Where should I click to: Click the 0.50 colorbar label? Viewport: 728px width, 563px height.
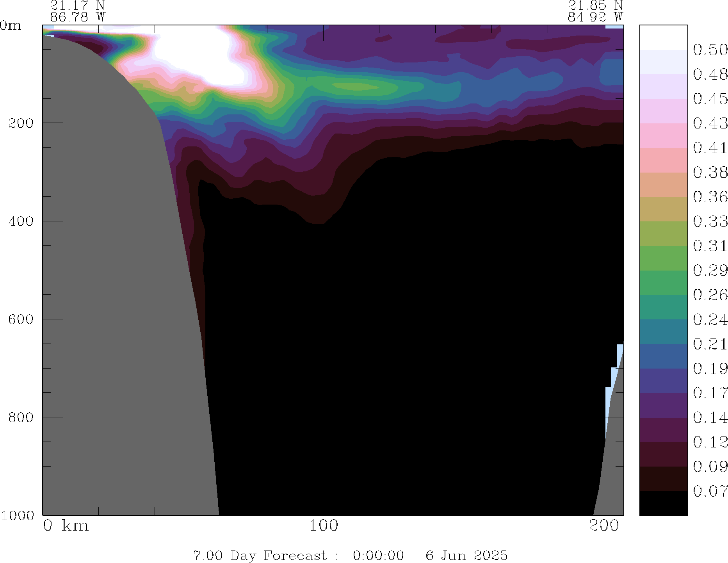coord(710,50)
